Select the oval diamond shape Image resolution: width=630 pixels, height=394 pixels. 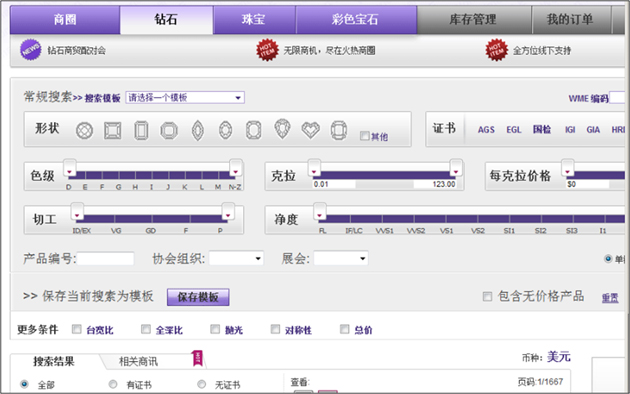(225, 130)
